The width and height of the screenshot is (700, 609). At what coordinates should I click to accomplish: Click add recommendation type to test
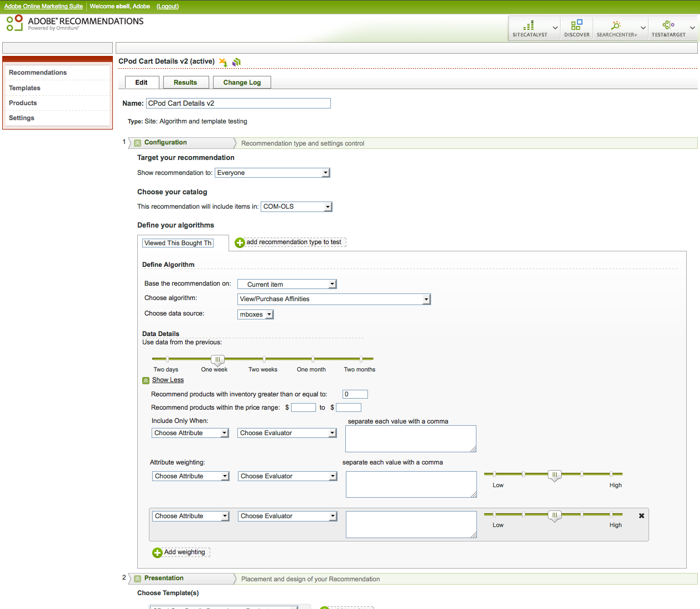click(294, 242)
